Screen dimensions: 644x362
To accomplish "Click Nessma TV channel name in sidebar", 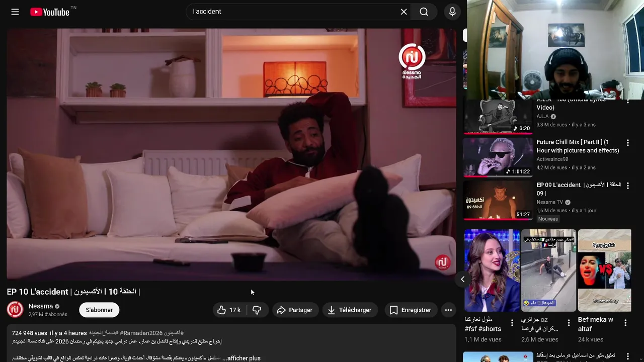I will 550,202.
